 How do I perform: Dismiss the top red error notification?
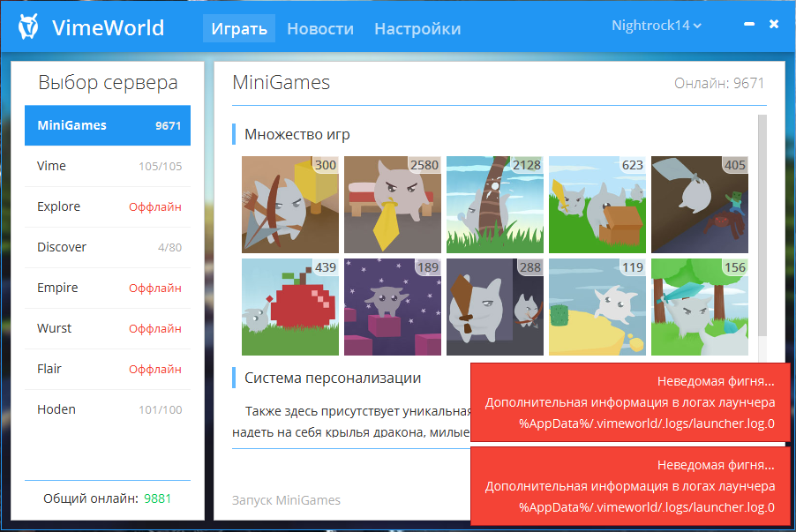pyautogui.click(x=627, y=402)
